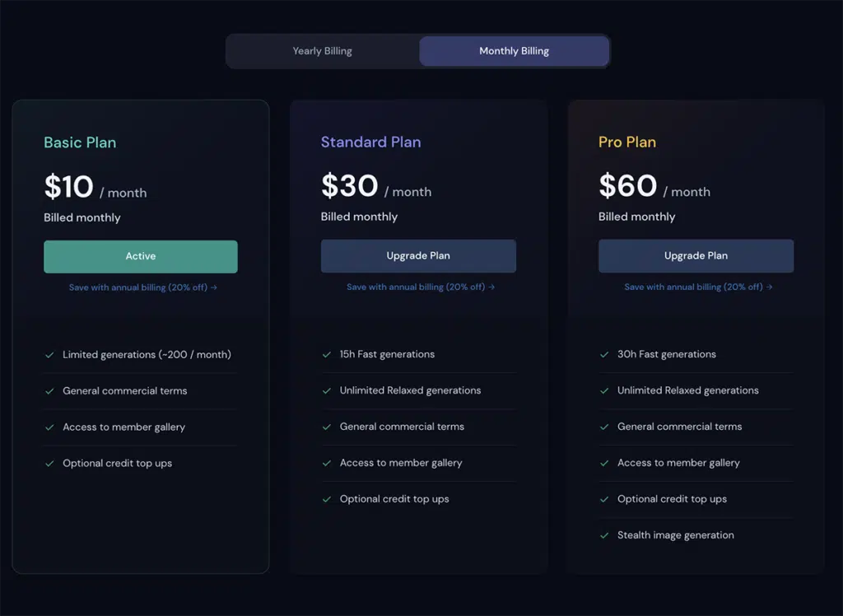This screenshot has width=843, height=616.
Task: Click the checkmark next to 15h Fast generations
Action: 328,354
